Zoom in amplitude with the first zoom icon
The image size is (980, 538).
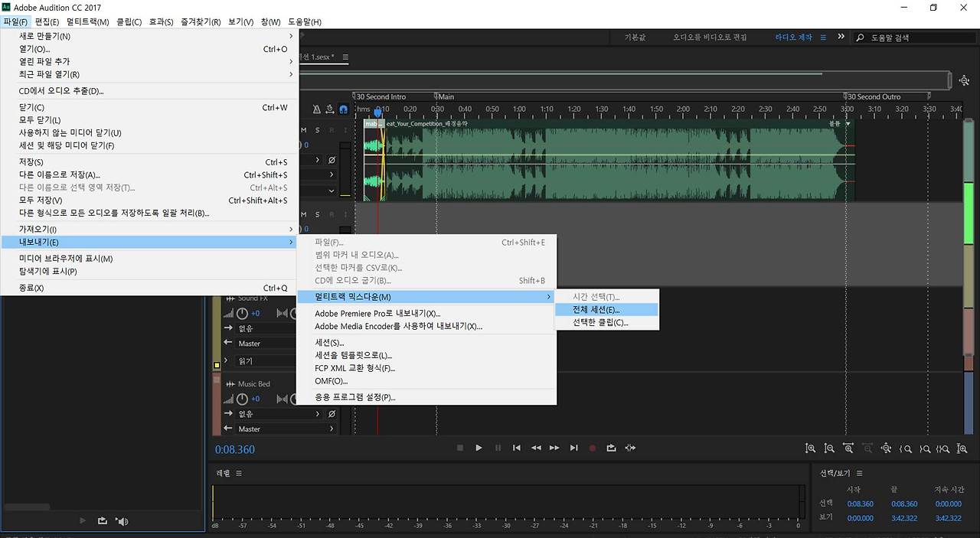pyautogui.click(x=810, y=448)
